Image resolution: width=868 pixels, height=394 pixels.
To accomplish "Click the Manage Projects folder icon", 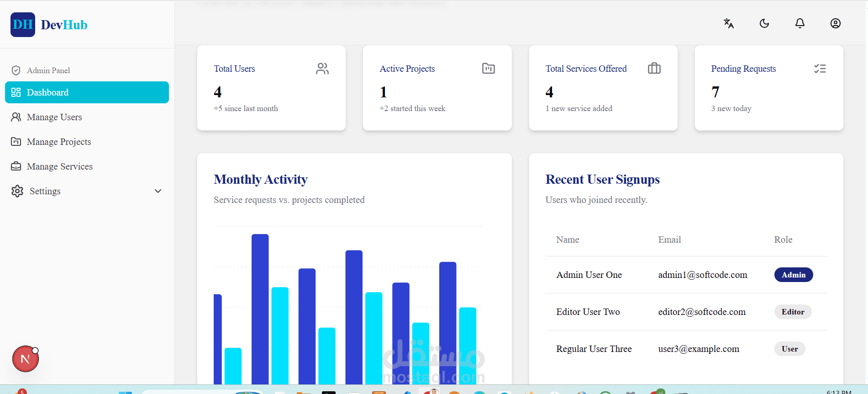I will point(16,142).
